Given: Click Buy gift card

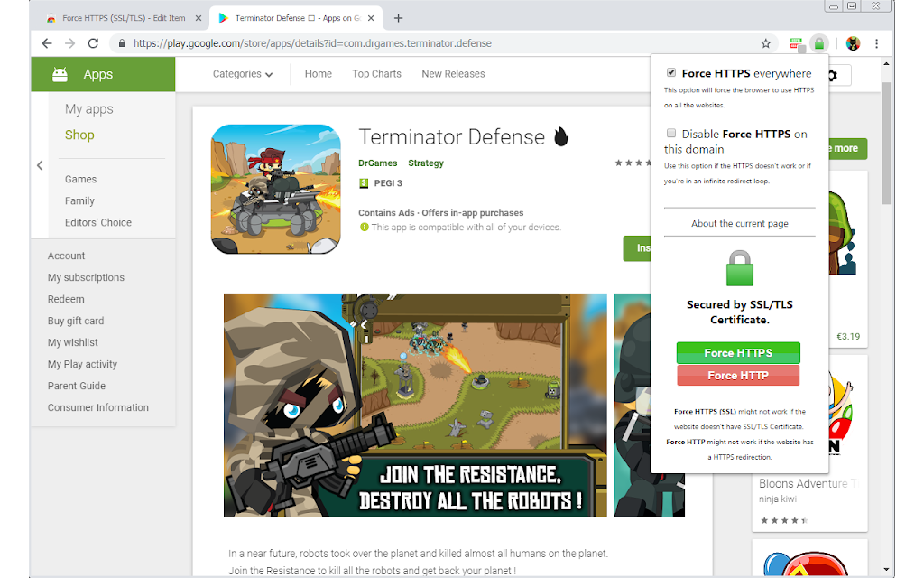Looking at the screenshot, I should (76, 321).
